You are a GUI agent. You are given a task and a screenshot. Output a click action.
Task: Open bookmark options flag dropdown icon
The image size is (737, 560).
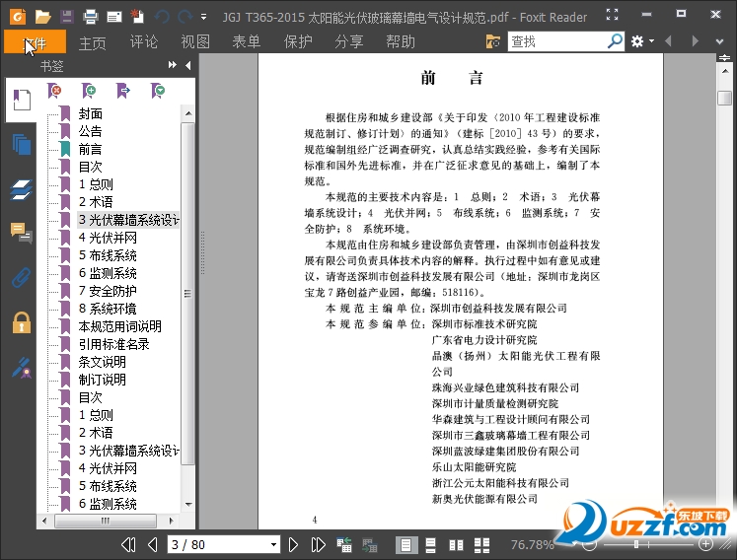[158, 90]
